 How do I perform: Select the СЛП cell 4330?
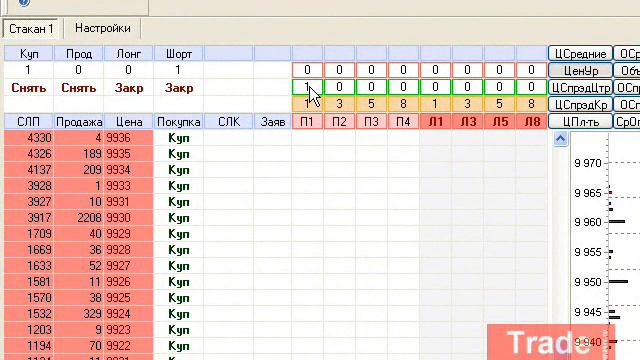click(29, 138)
